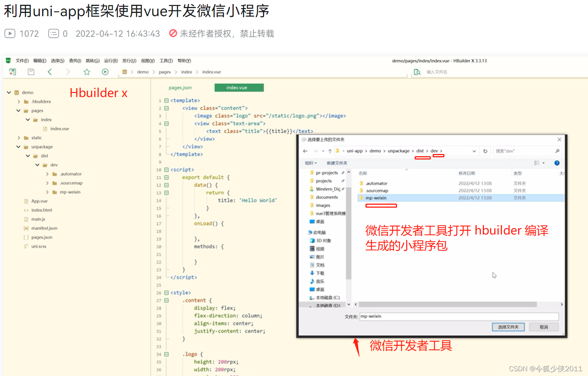Click the 取消 button in dialog
Image resolution: width=588 pixels, height=376 pixels.
544,327
